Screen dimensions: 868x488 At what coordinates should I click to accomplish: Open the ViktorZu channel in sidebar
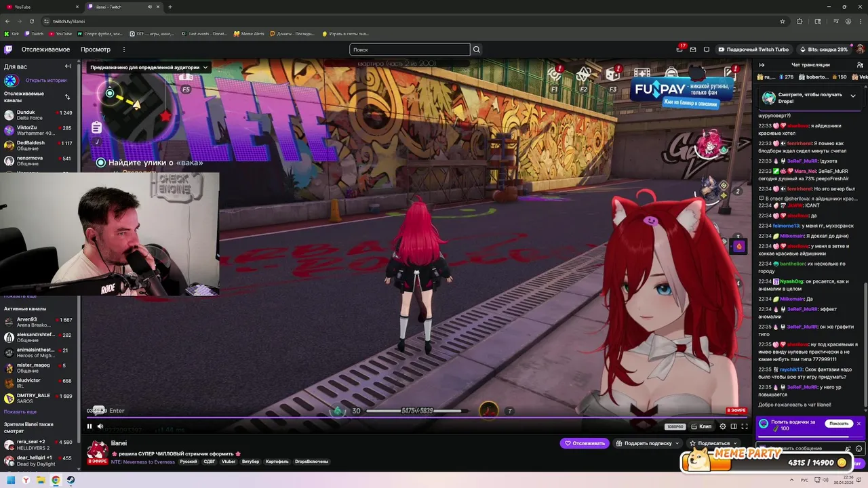coord(38,130)
